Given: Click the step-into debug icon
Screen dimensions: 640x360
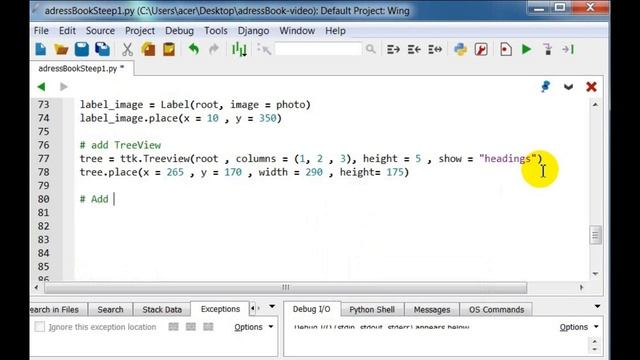Looking at the screenshot, I should click(x=548, y=49).
